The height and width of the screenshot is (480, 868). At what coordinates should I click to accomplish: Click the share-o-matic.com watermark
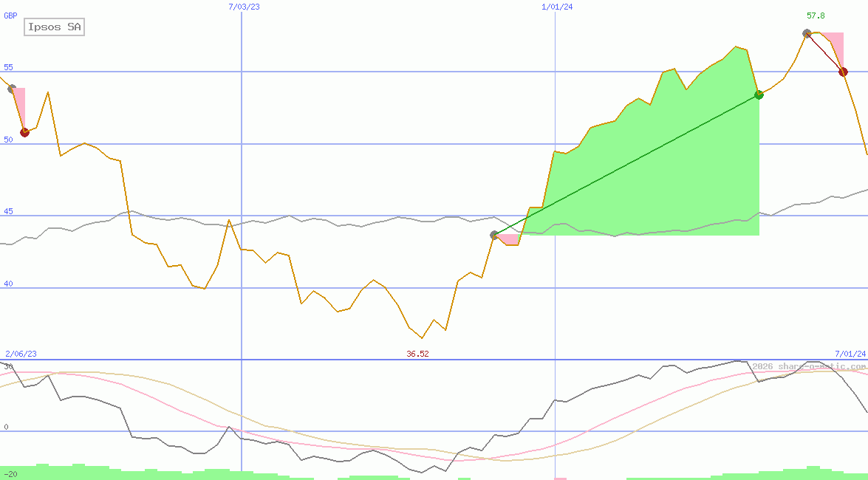[x=809, y=366]
